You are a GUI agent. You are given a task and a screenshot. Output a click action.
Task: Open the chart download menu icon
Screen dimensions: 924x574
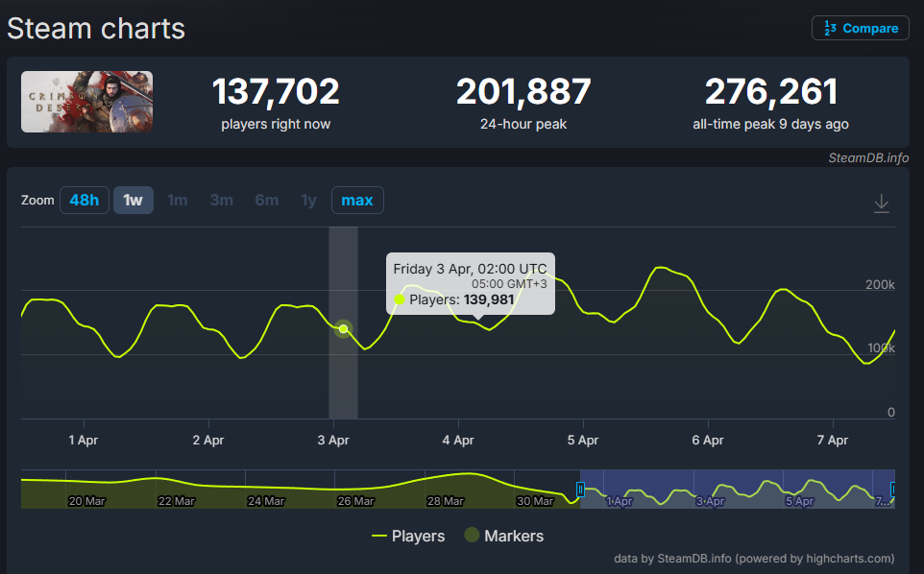coord(882,203)
